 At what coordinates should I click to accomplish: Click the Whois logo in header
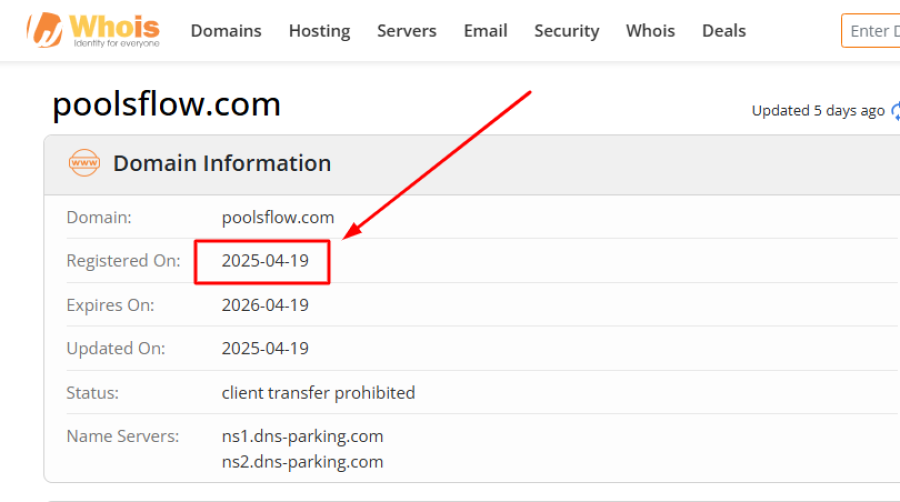(93, 31)
